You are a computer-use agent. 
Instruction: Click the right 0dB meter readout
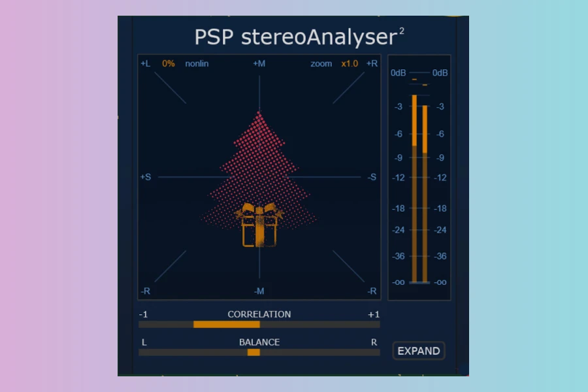point(440,73)
